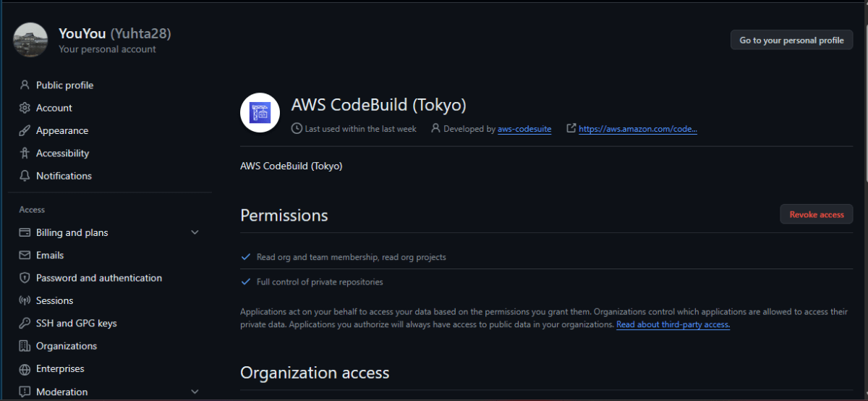Click the Enterprises globe icon
Viewport: 868px width, 401px height.
(x=25, y=369)
